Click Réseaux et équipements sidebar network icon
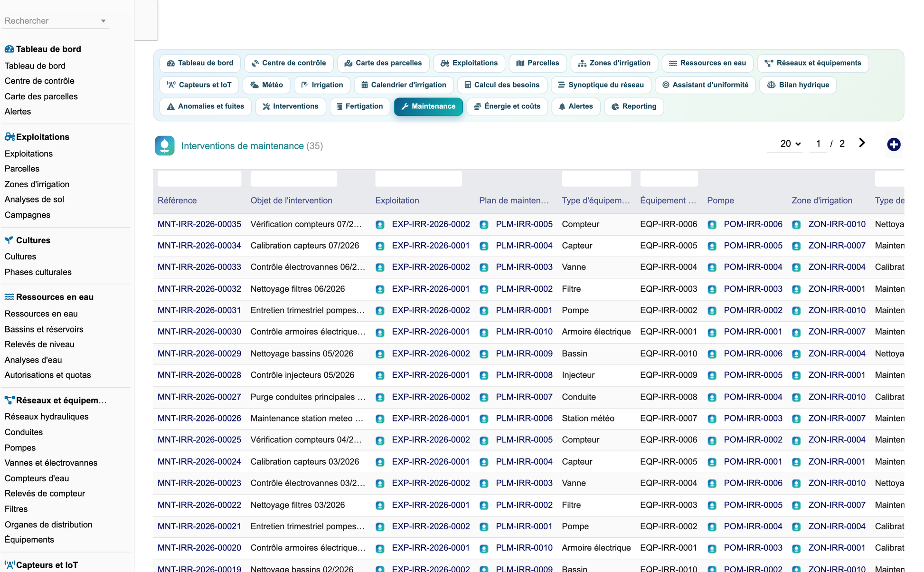The width and height of the screenshot is (924, 572). pos(9,400)
